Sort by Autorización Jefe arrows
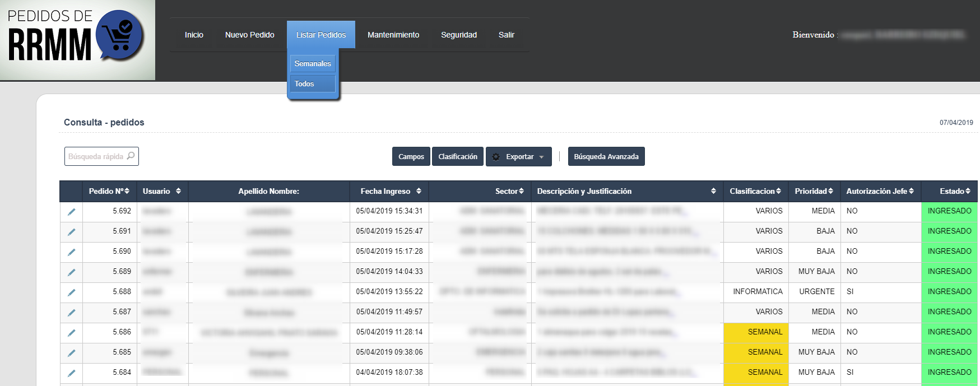 [912, 191]
